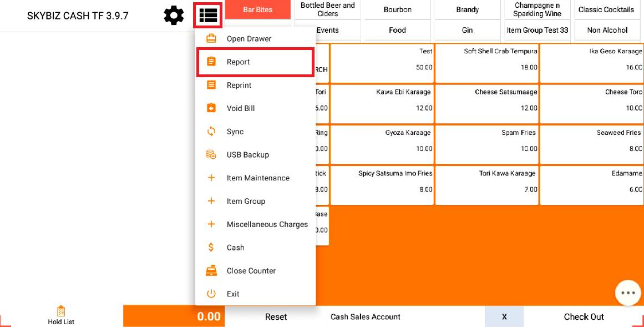
Task: Click the Open Drawer briefcase icon
Action: coord(211,39)
